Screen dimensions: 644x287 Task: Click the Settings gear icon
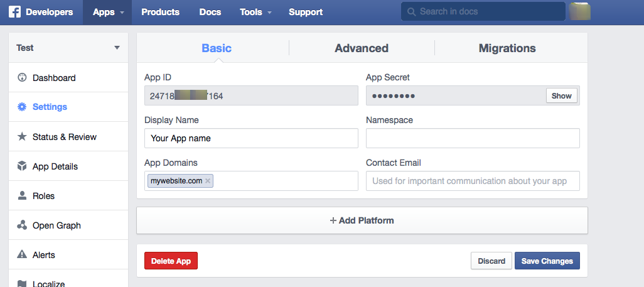tap(22, 107)
